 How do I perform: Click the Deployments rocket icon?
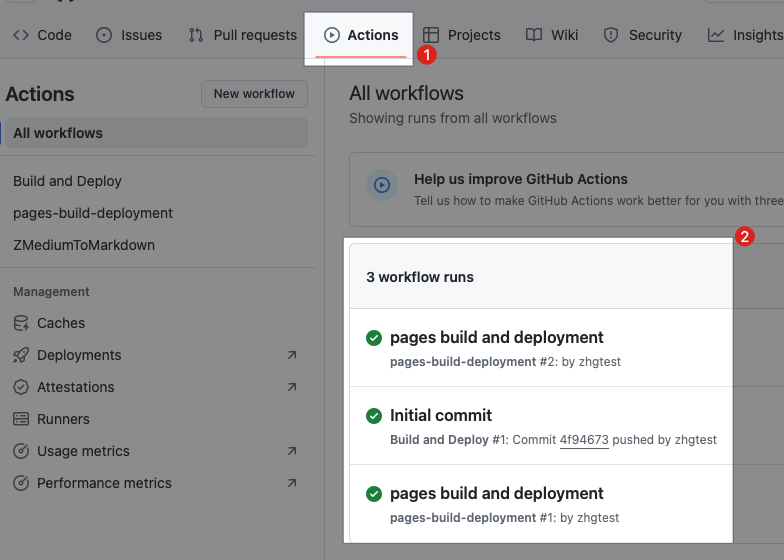pyautogui.click(x=21, y=355)
